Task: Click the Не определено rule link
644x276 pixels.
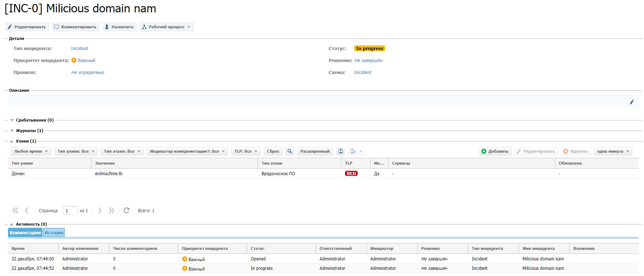Action: click(x=88, y=73)
